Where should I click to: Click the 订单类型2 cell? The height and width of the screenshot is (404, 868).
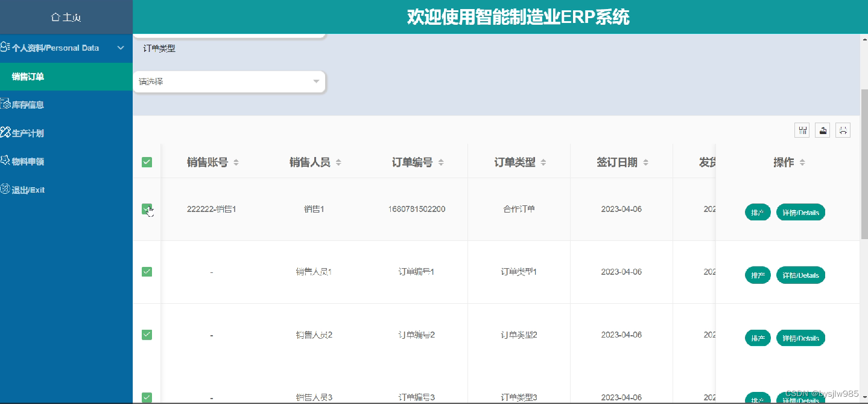(x=519, y=335)
